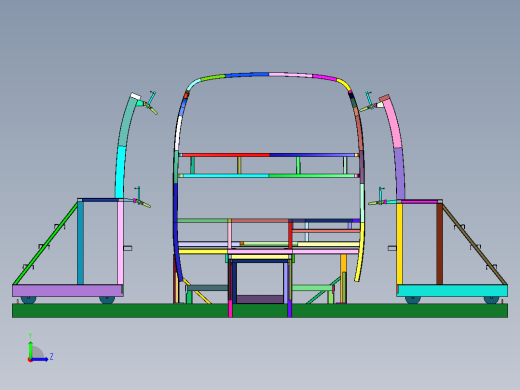Select the long dark green base plate
The width and height of the screenshot is (520, 390).
[260, 310]
